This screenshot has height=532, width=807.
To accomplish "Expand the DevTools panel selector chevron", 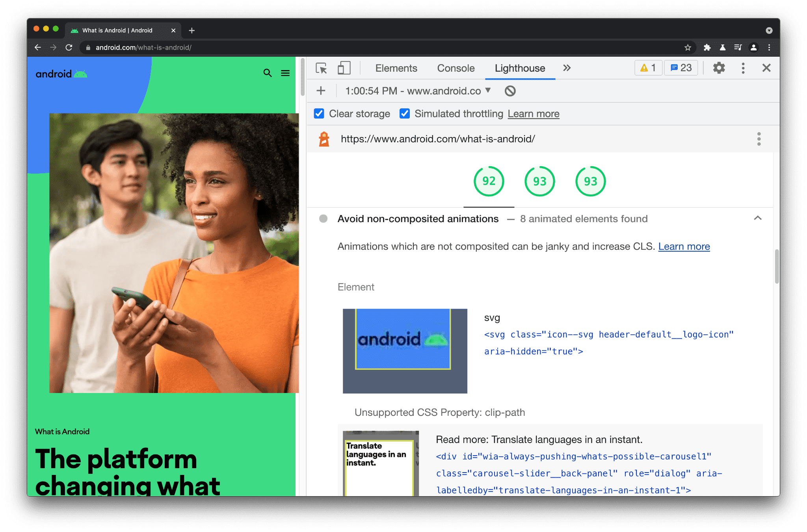I will pyautogui.click(x=567, y=68).
